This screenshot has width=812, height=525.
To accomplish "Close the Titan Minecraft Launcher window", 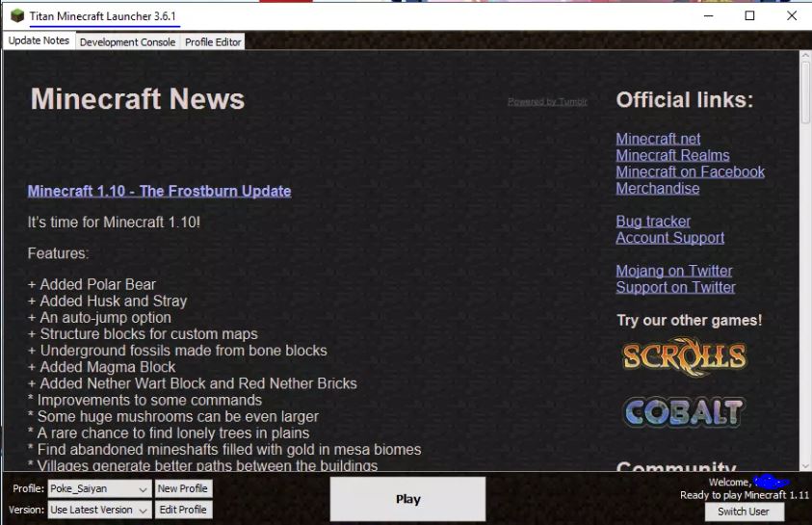I will tap(792, 15).
